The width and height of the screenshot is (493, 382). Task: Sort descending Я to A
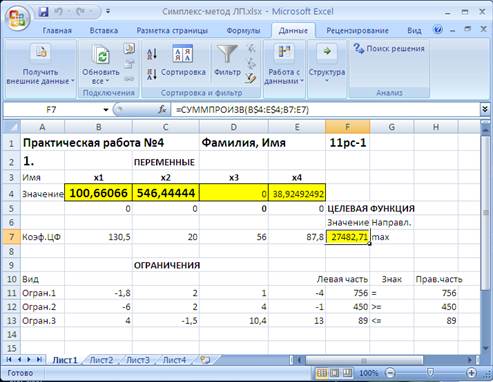pyautogui.click(x=152, y=74)
